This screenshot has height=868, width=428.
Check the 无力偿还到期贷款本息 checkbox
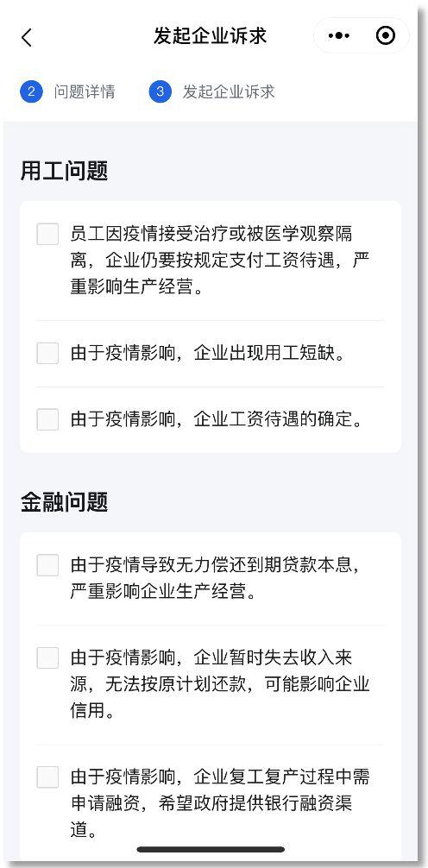[x=47, y=566]
